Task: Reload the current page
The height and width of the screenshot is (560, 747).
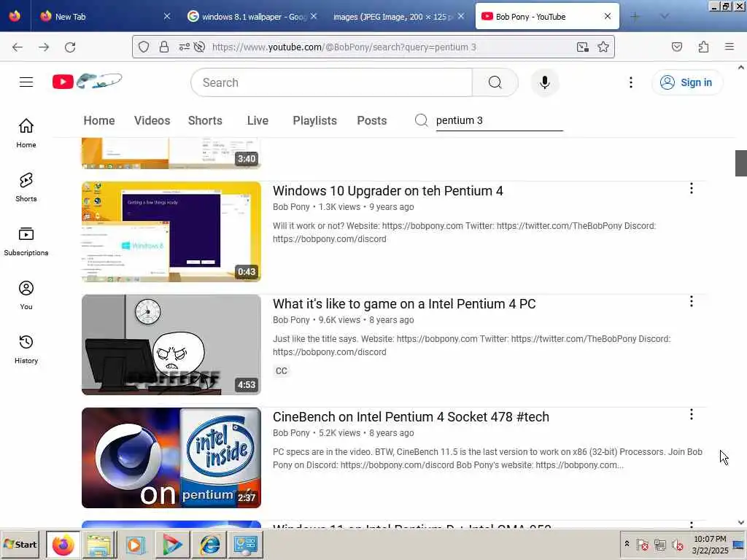Action: pyautogui.click(x=70, y=47)
